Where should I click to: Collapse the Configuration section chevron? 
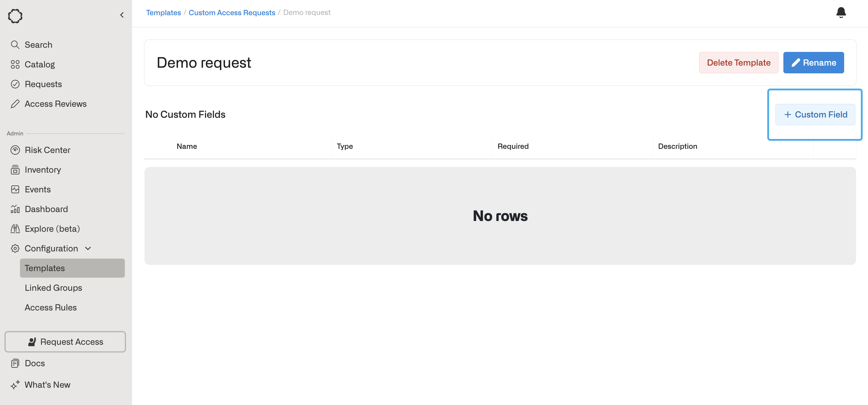coord(88,248)
